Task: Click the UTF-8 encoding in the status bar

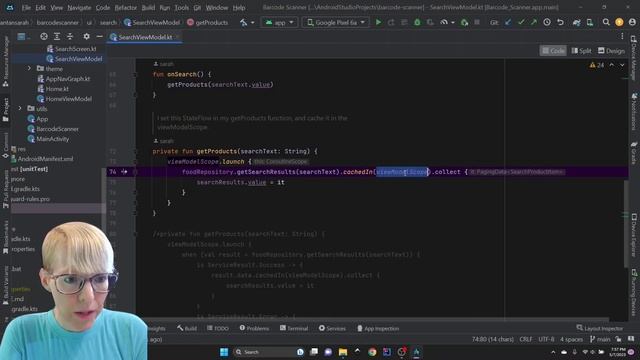Action: coord(546,339)
